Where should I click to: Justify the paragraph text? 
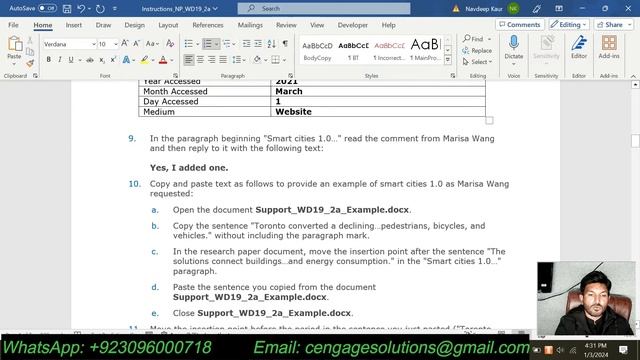click(x=223, y=60)
